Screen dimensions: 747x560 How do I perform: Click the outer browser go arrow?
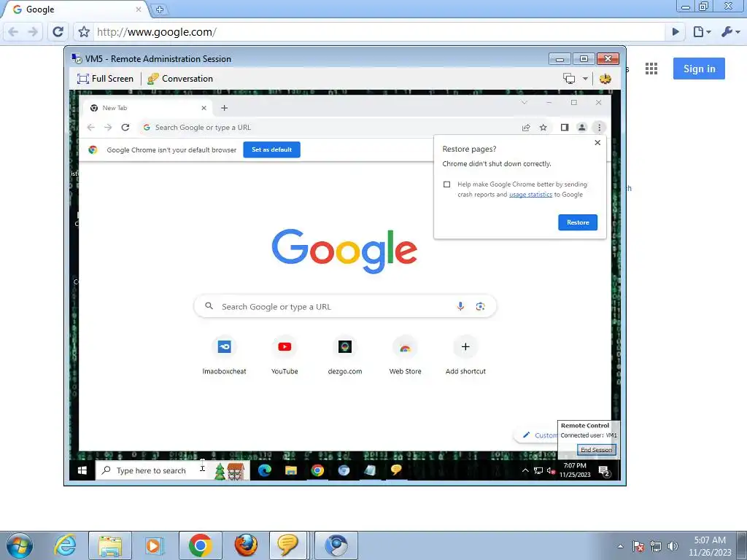pos(675,32)
